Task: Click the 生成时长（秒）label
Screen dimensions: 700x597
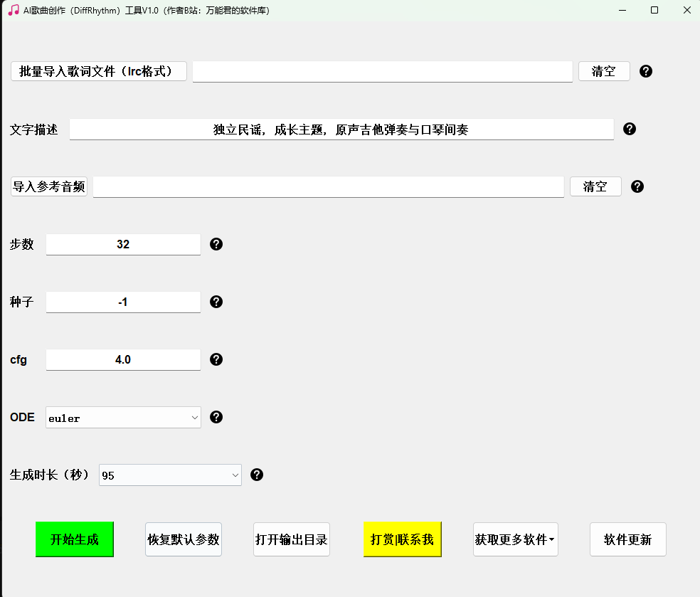Action: click(x=50, y=475)
